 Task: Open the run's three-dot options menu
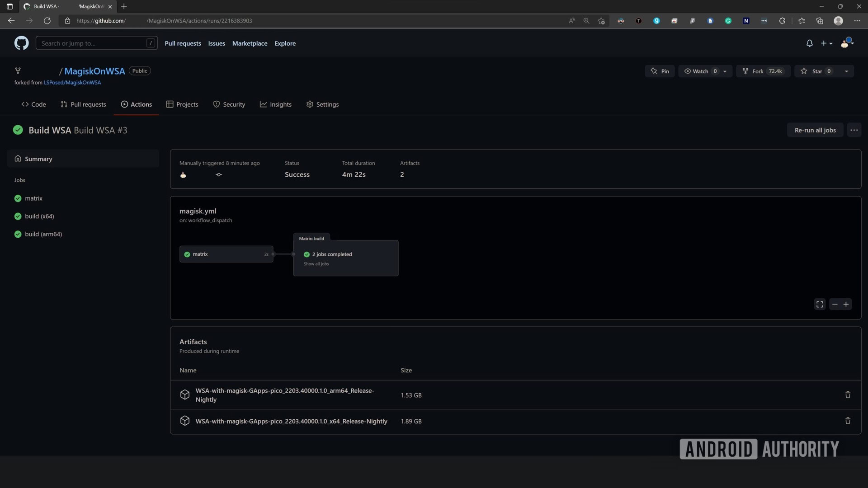(854, 130)
